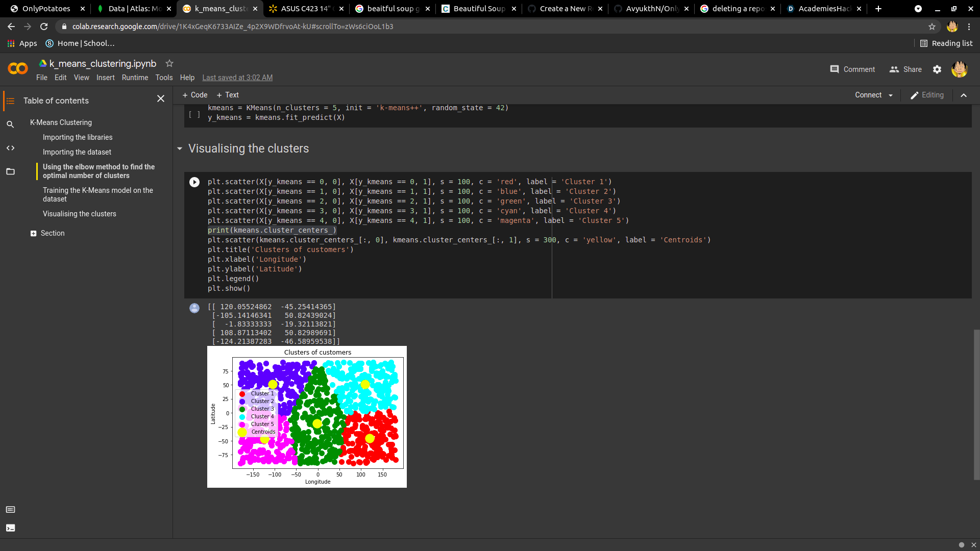This screenshot has width=980, height=551.
Task: Click the notebook vertical scrollbar
Action: tap(976, 404)
